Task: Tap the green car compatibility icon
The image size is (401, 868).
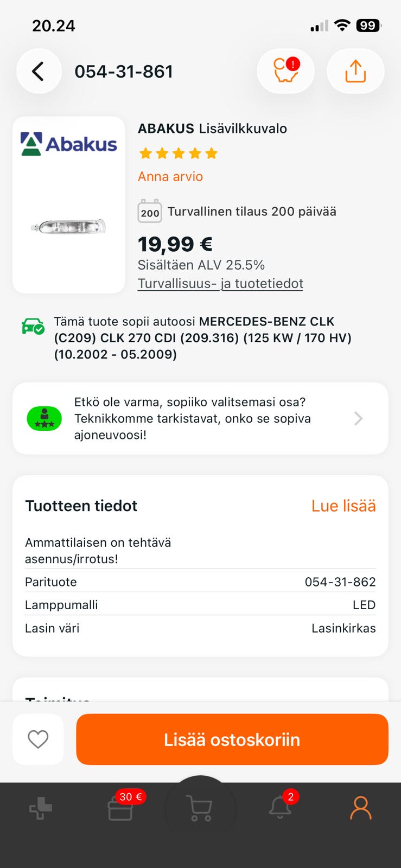Action: [x=33, y=326]
